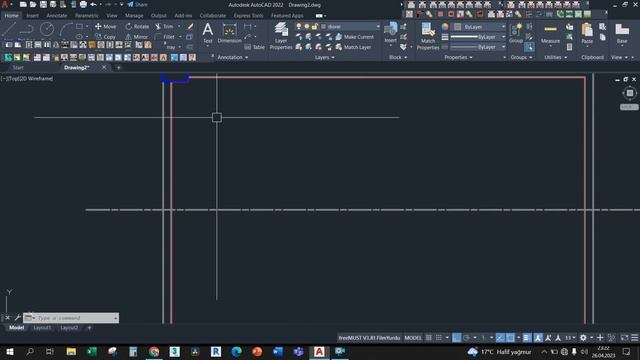Click the Undo arrow in quick access toolbar
Image resolution: width=640 pixels, height=360 pixels.
coord(93,5)
